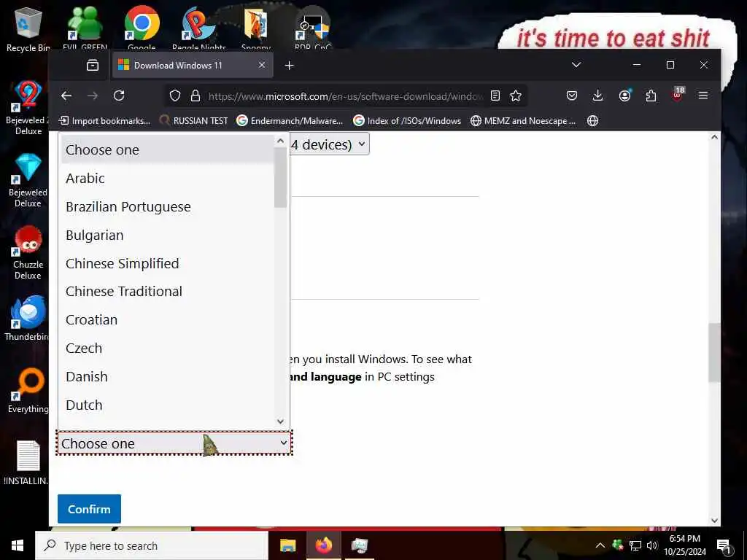The height and width of the screenshot is (560, 747).
Task: Open tracking protection shield icon
Action: 175,96
